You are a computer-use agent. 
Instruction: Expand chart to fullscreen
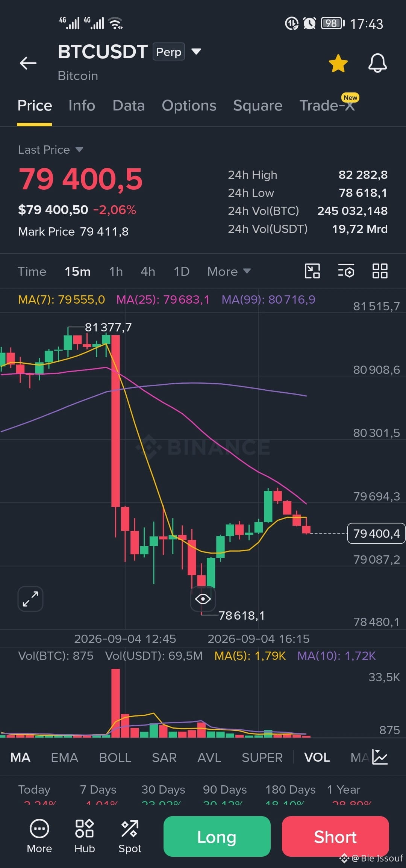[30, 599]
